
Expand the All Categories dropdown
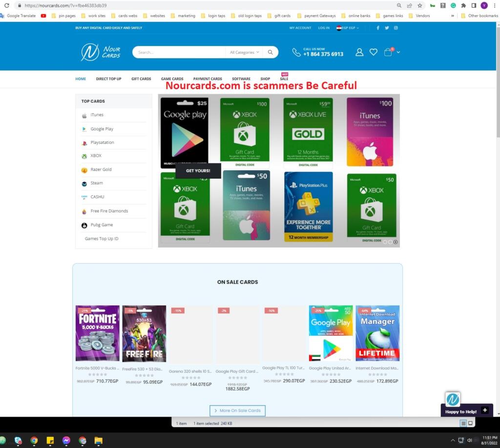tap(244, 52)
